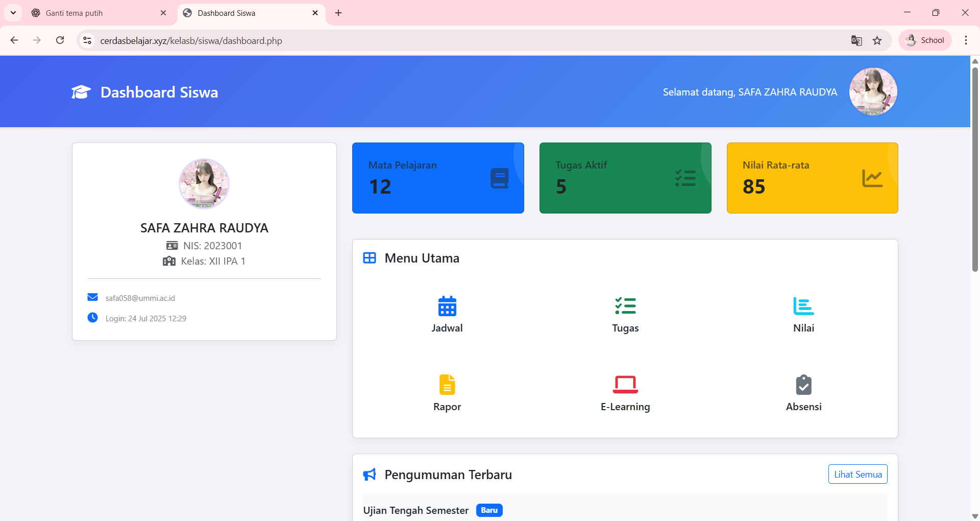Click the header profile picture

[x=873, y=92]
